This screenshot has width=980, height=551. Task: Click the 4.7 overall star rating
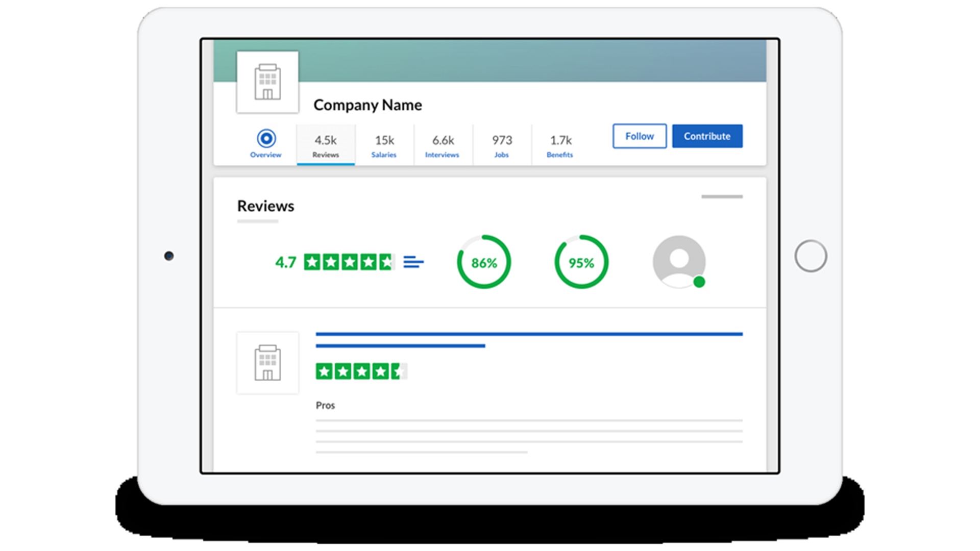349,262
